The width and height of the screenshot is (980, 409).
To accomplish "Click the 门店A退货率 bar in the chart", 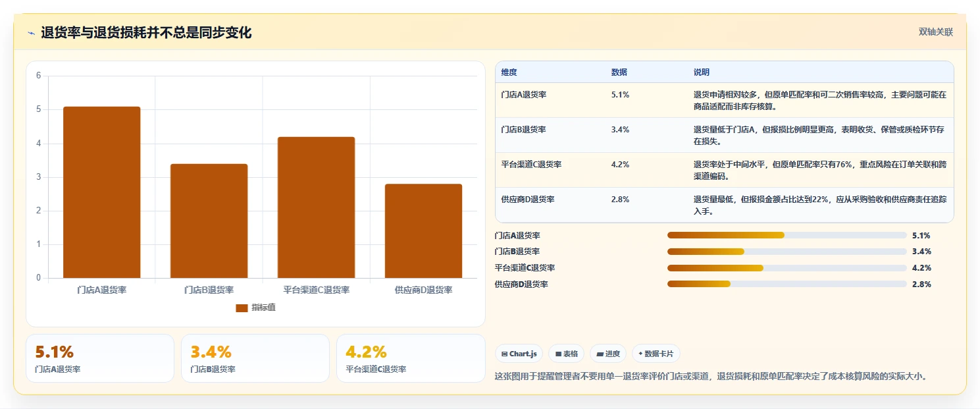I will tap(102, 192).
